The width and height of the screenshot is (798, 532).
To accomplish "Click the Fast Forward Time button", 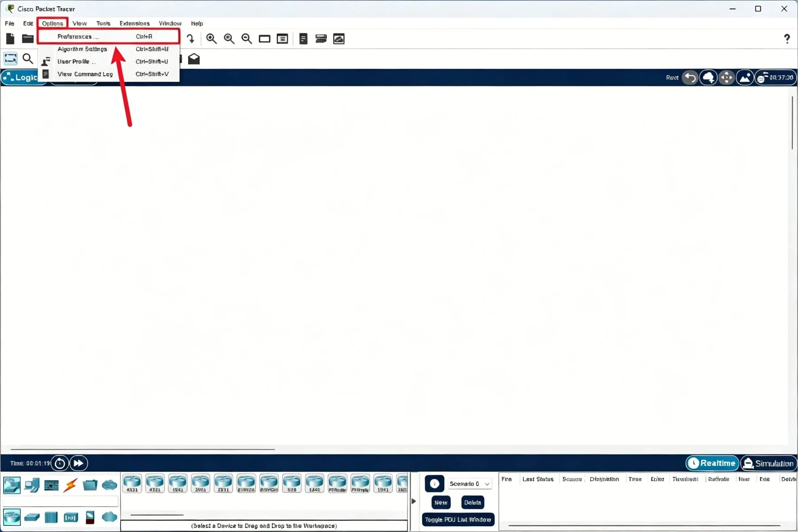I will [x=78, y=463].
